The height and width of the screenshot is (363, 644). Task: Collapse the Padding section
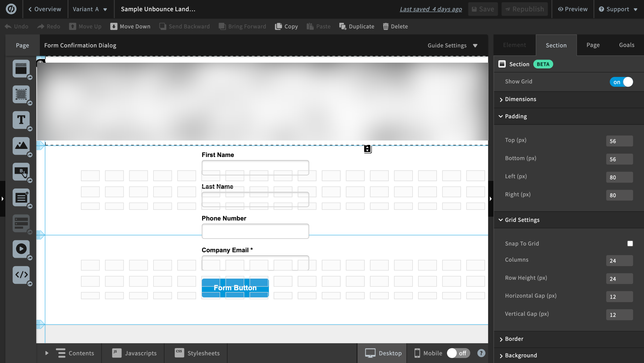[x=569, y=116]
